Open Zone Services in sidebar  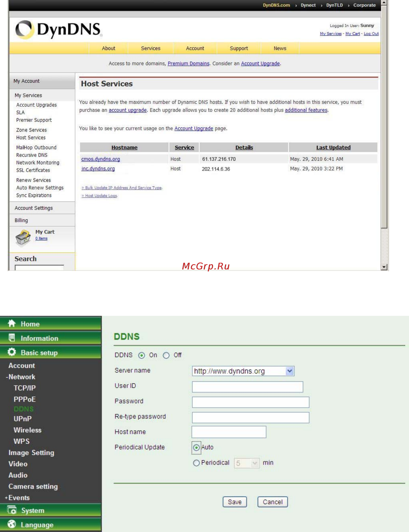point(31,130)
